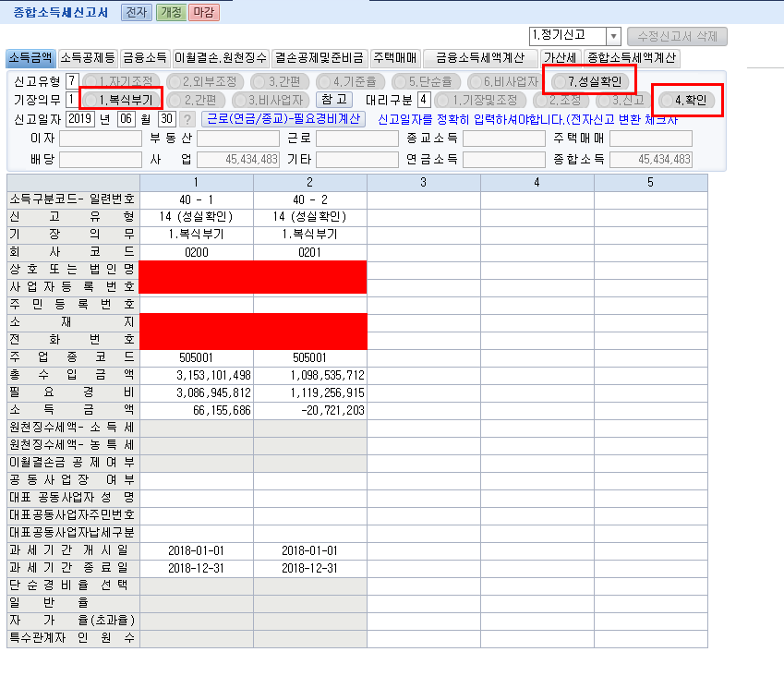Click the 종교소득 field
The height and width of the screenshot is (676, 784).
click(504, 139)
